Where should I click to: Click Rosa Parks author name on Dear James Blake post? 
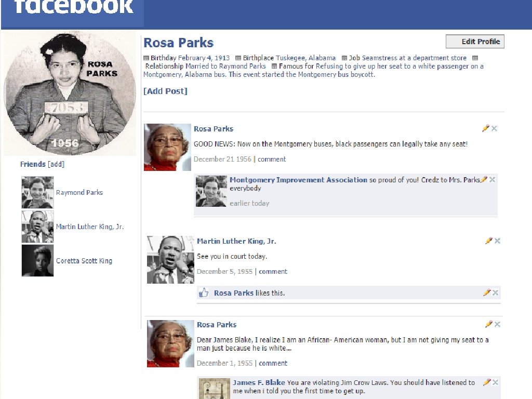(217, 325)
